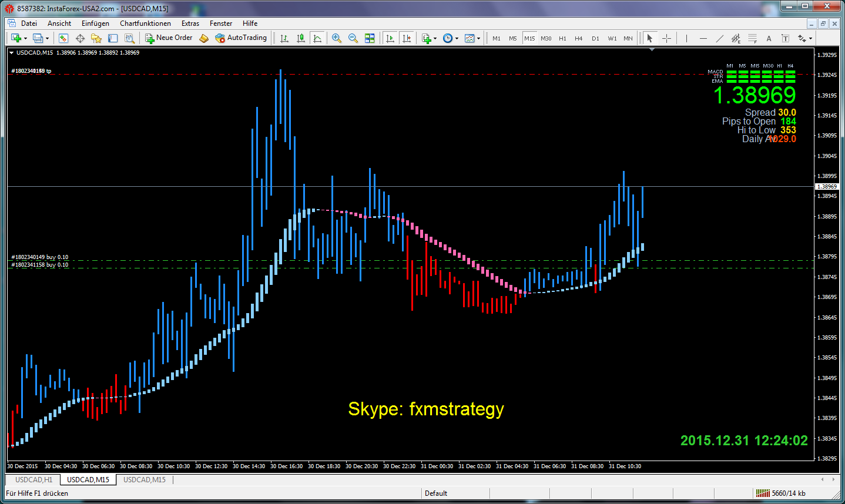The image size is (845, 504).
Task: Expand the periodicity clock dropdown arrow
Action: 457,39
